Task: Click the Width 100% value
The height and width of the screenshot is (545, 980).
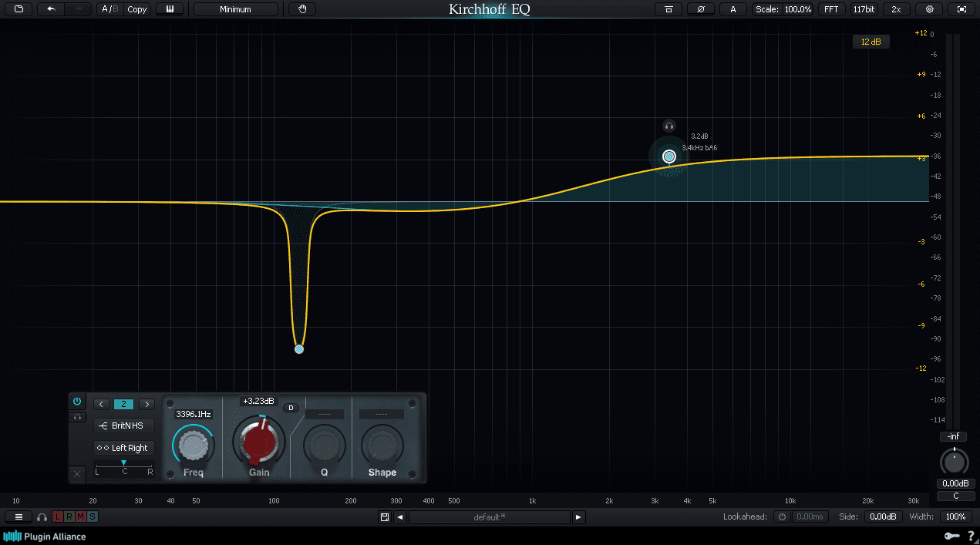Action: tap(956, 516)
